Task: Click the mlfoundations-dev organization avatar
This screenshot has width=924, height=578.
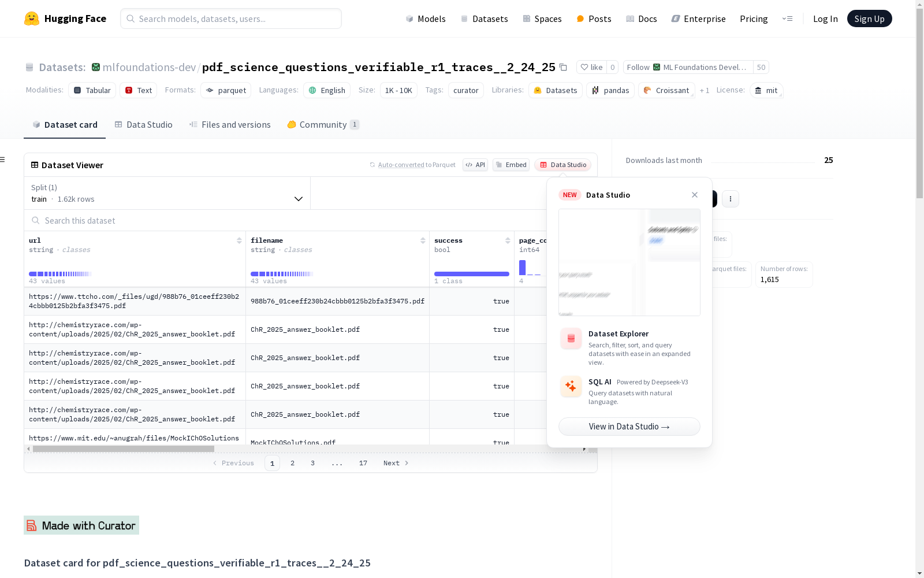Action: (96, 67)
